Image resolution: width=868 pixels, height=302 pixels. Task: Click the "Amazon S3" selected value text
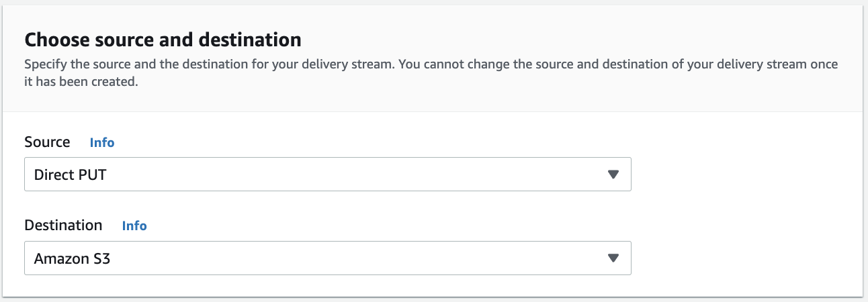72,258
